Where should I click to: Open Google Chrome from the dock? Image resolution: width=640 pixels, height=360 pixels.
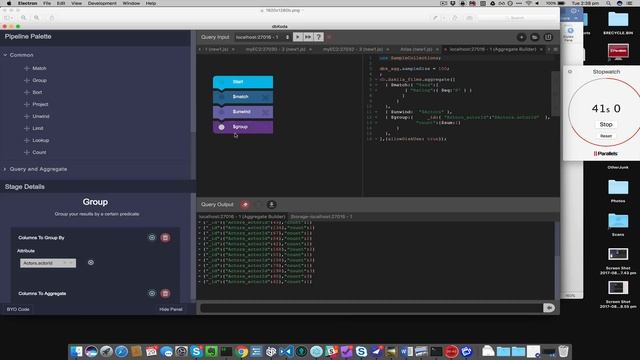click(241, 351)
